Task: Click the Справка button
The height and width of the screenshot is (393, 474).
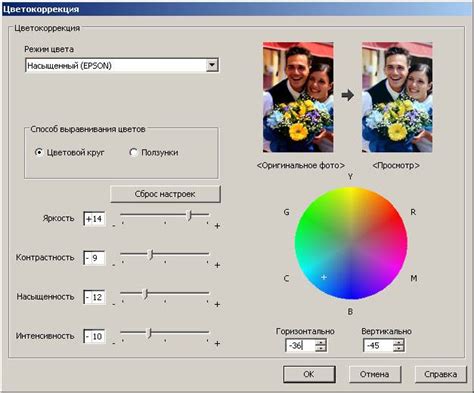Action: pos(441,374)
